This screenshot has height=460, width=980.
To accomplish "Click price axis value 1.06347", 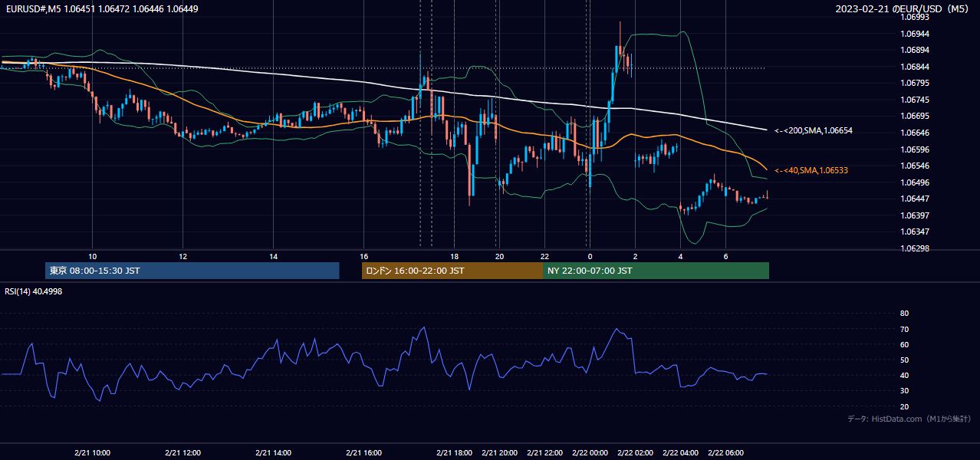I will point(915,232).
